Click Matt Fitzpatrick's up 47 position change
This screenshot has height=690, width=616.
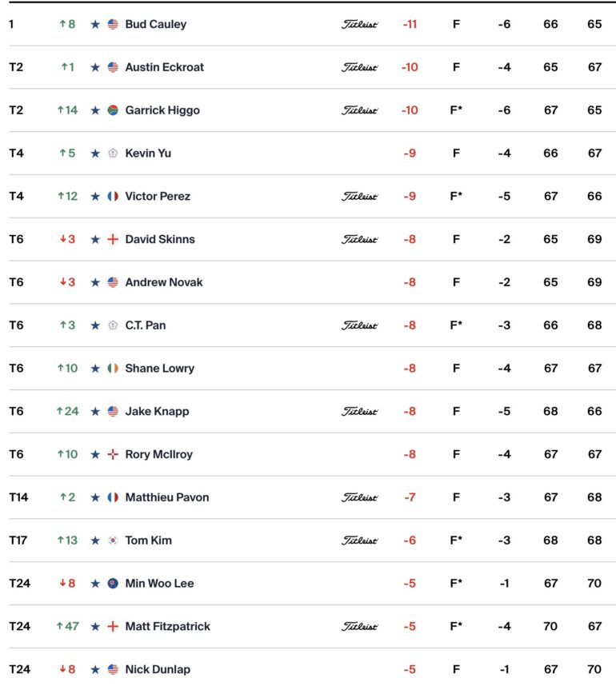coord(67,627)
